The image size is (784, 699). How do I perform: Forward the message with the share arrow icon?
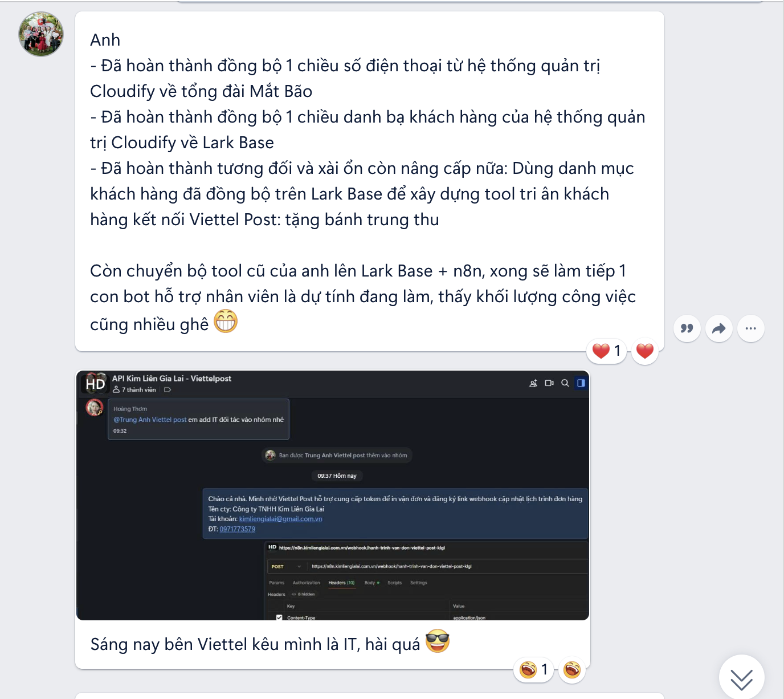point(719,328)
